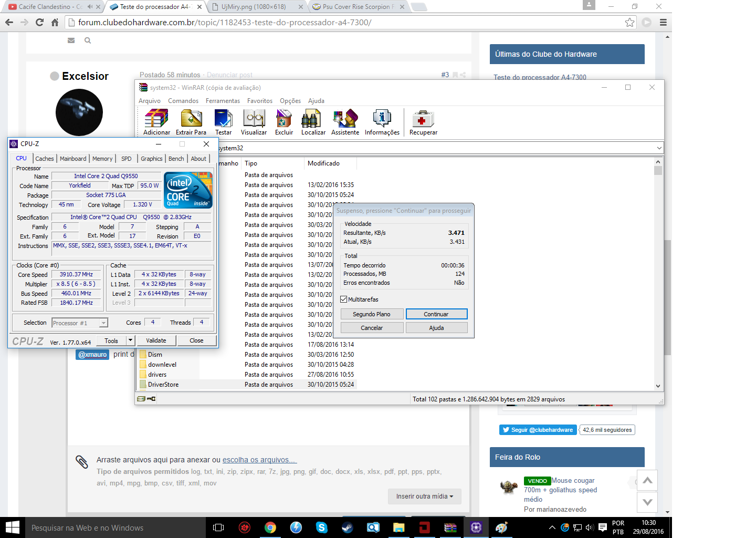Screen dimensions: 756x538
Task: Click the envelope icon in forum header
Action: pyautogui.click(x=71, y=40)
